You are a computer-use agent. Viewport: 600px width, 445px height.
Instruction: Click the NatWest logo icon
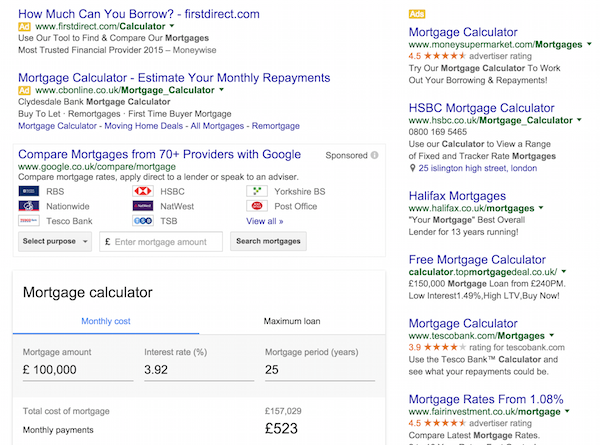click(x=143, y=206)
